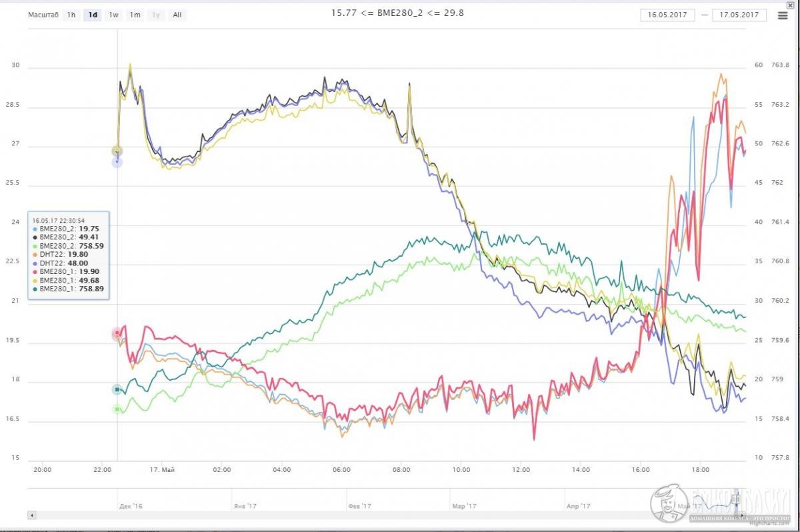
Task: Click the yellow humidity marker point at 22:30
Action: 117,151
